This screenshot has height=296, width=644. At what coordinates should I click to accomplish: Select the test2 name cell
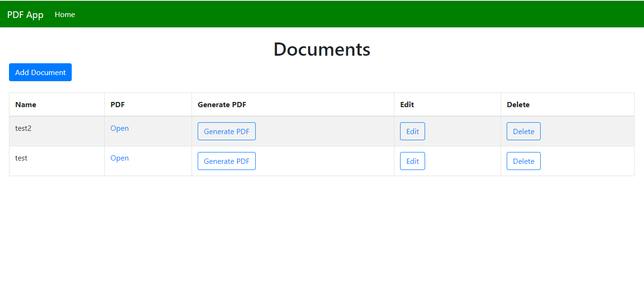57,131
